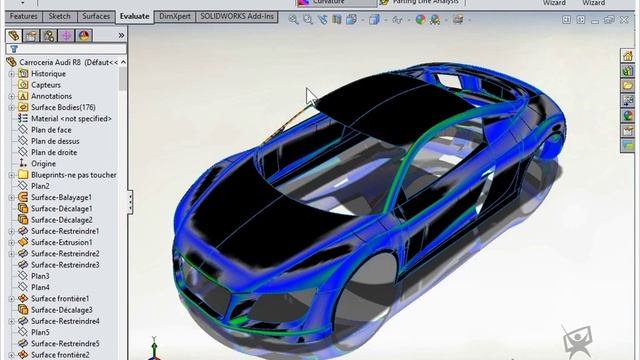Select the Plan5 plane
The image size is (640, 360).
tap(34, 332)
